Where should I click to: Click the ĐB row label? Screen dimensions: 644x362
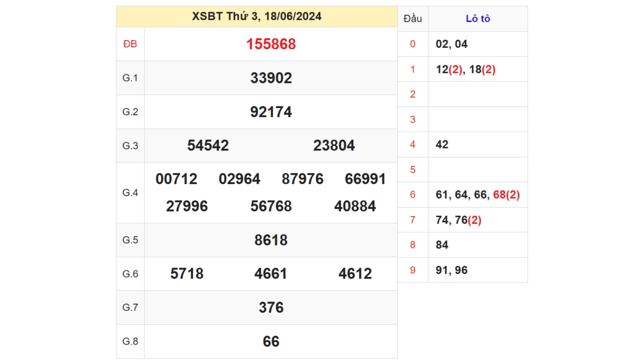[130, 44]
